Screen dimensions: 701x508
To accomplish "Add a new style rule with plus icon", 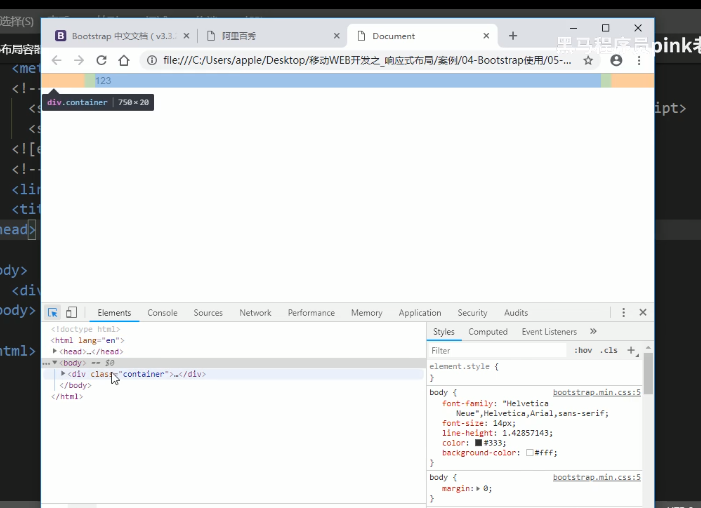I will [x=631, y=350].
